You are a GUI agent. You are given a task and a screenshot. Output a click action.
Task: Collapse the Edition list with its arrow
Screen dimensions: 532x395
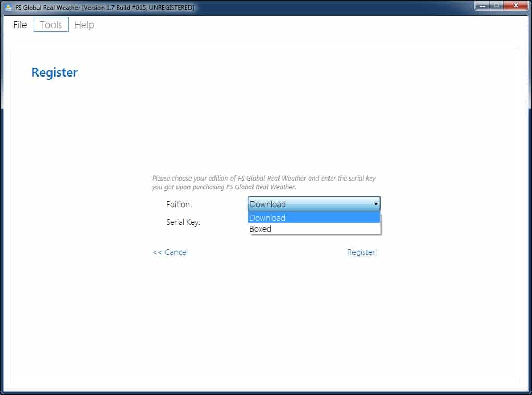(376, 204)
